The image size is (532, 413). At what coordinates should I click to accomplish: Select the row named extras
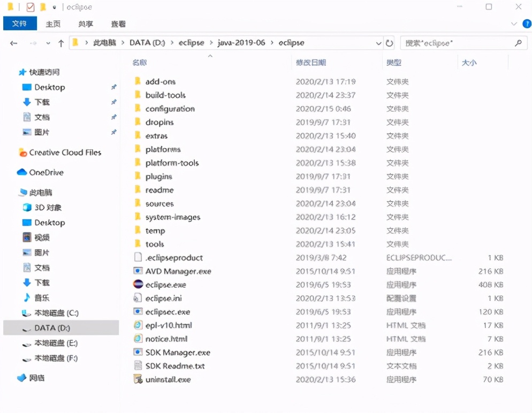click(x=319, y=136)
